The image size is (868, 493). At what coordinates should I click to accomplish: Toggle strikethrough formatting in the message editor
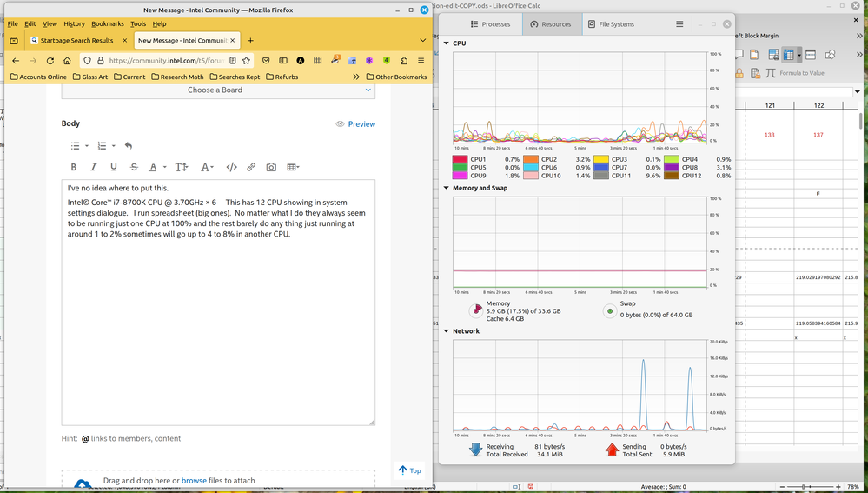click(x=134, y=167)
